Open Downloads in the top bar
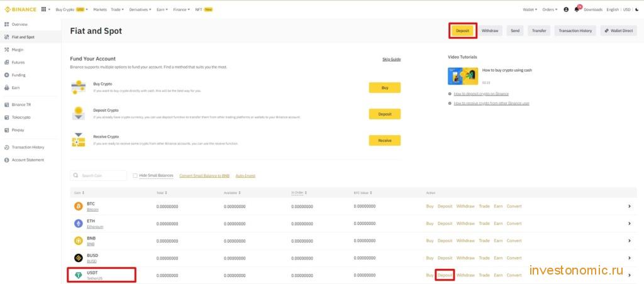This screenshot has height=284, width=644. 593,9
